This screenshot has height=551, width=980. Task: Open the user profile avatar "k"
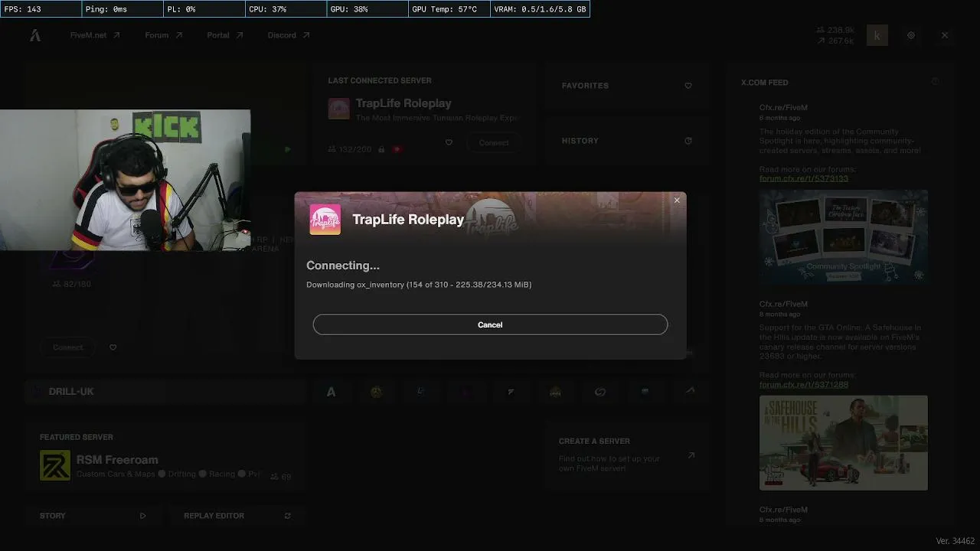tap(877, 35)
